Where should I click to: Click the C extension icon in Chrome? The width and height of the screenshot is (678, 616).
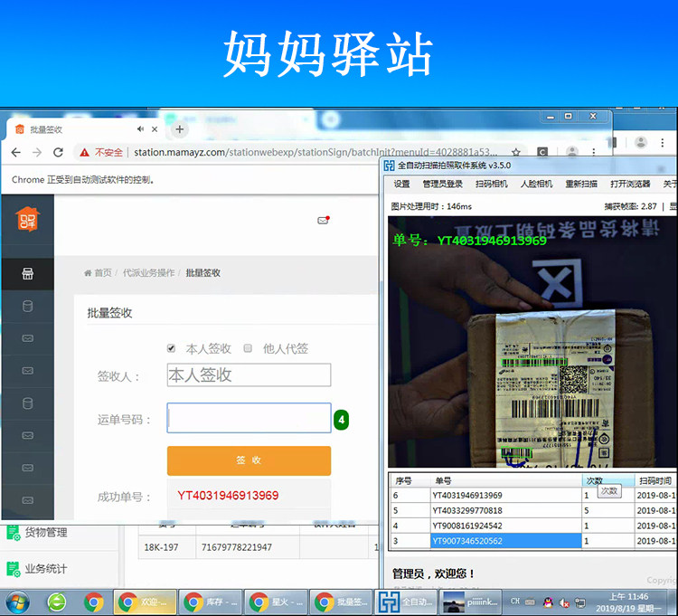[x=542, y=152]
